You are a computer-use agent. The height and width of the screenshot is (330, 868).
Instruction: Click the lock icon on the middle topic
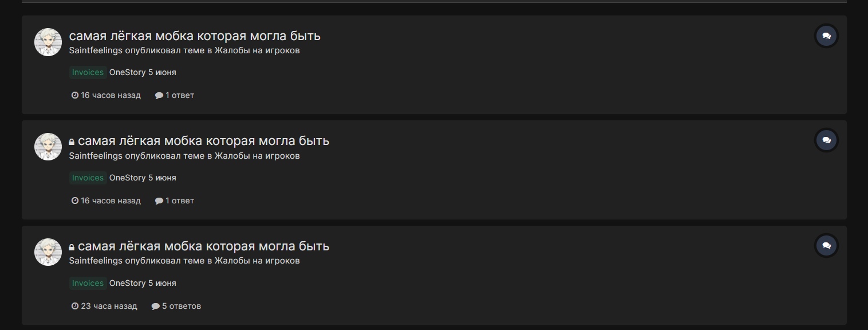coord(72,142)
